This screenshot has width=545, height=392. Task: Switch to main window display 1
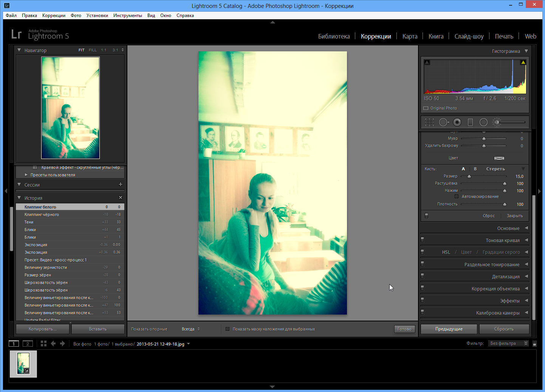coord(14,344)
